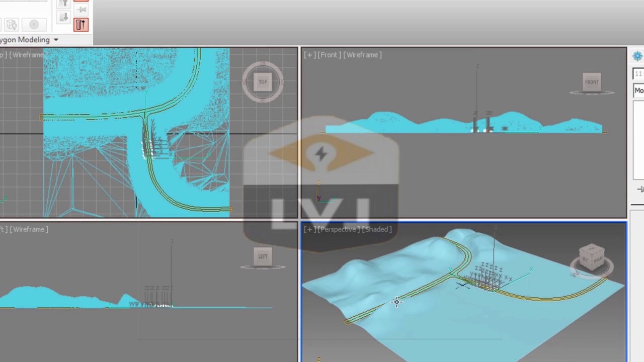Open the Left viewport [Wireframe] shading menu
Viewport: 644px width, 362px height.
[28, 229]
